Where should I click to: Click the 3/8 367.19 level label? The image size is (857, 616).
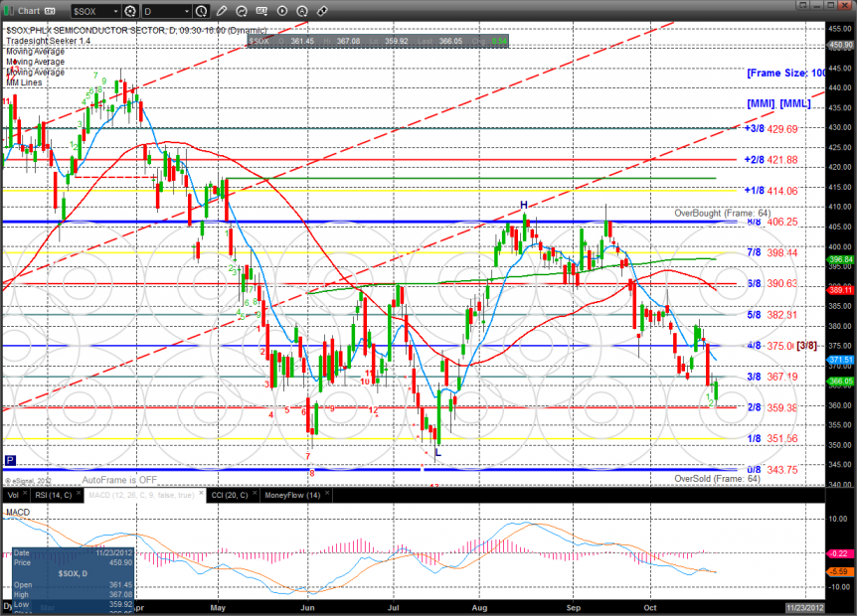tap(772, 377)
